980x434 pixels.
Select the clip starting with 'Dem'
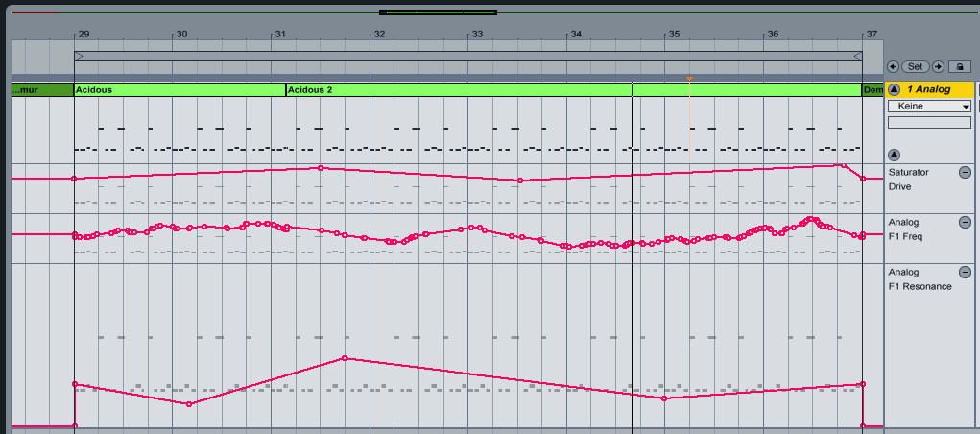pyautogui.click(x=873, y=90)
